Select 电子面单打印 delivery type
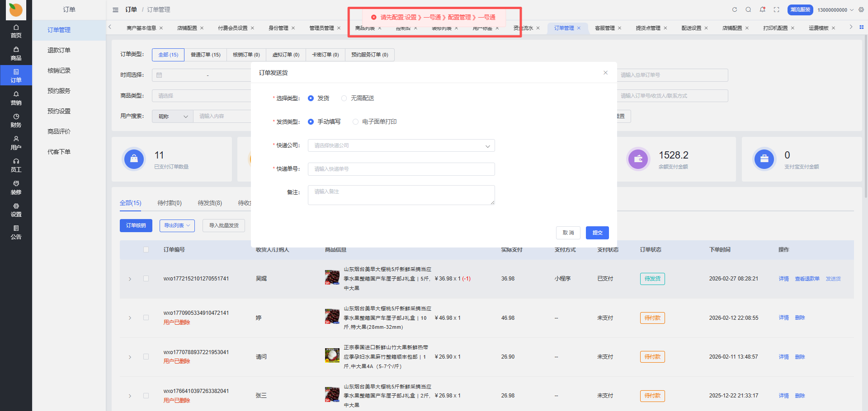Image resolution: width=868 pixels, height=411 pixels. (x=355, y=121)
